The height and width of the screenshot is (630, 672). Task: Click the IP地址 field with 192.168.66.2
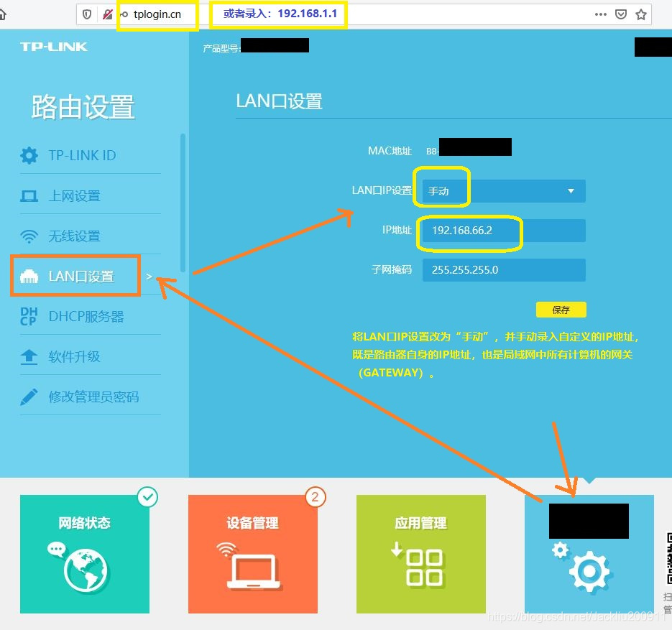pos(504,231)
